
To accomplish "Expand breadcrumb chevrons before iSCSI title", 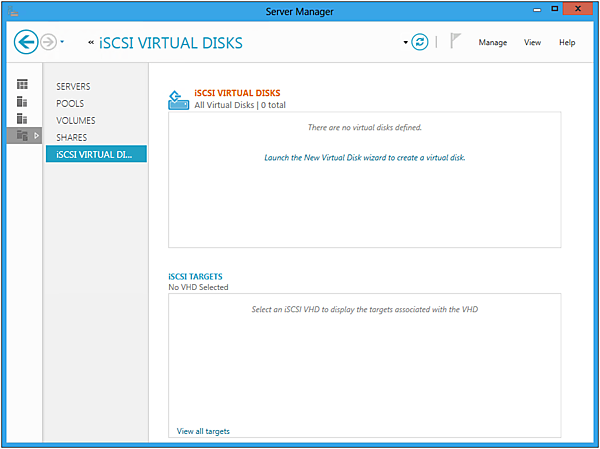I will tap(91, 43).
